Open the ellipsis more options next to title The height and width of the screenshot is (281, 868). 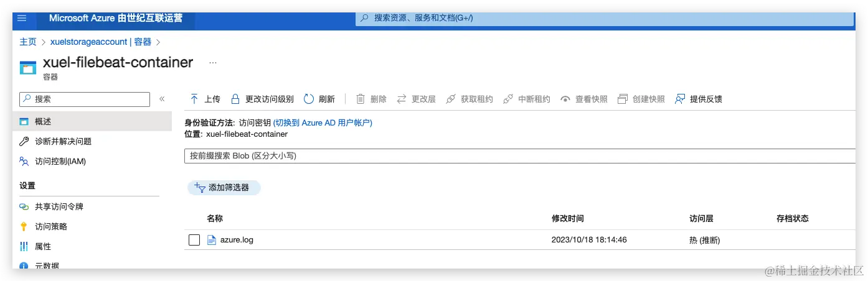(213, 63)
